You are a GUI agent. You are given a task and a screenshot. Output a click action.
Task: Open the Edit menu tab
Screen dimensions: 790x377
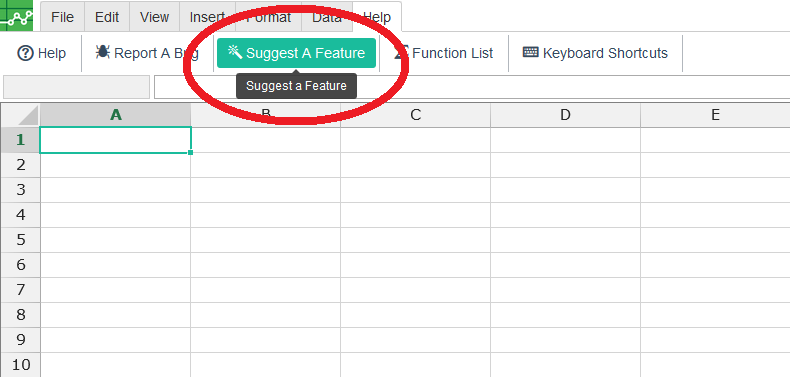(x=107, y=17)
